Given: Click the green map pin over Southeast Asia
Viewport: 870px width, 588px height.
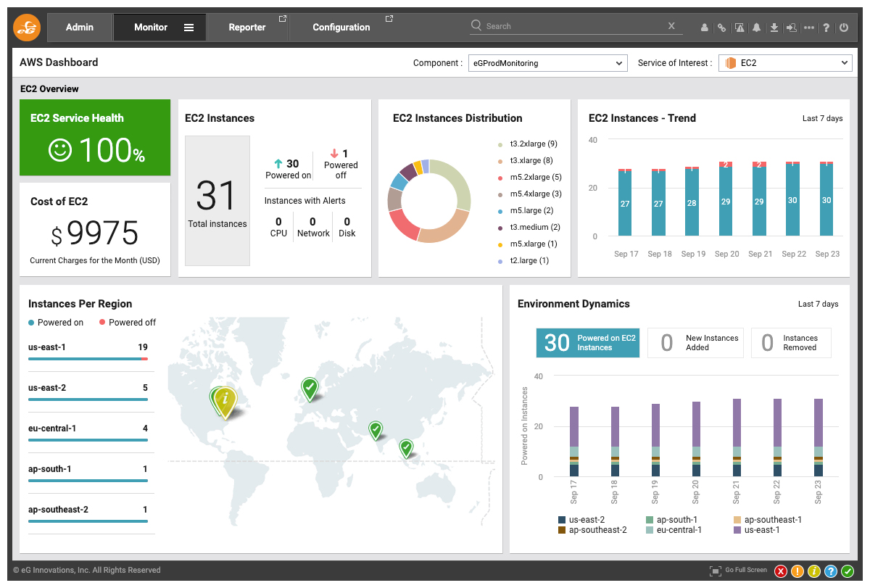Looking at the screenshot, I should [406, 448].
